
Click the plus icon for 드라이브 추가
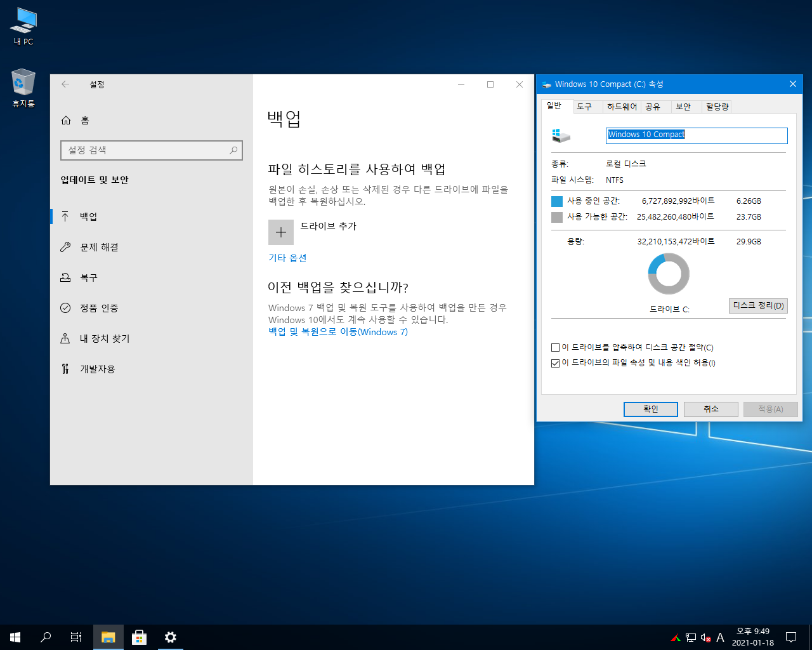pos(281,232)
